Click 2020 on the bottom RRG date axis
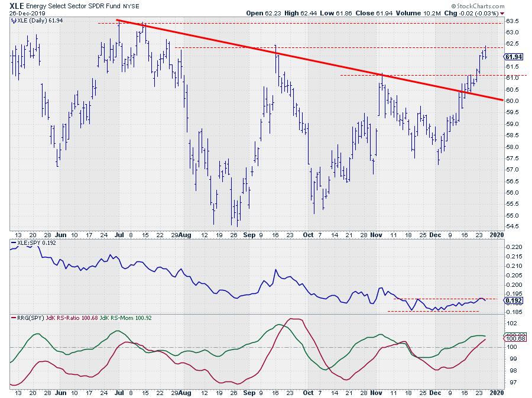The height and width of the screenshot is (398, 532). tap(497, 393)
